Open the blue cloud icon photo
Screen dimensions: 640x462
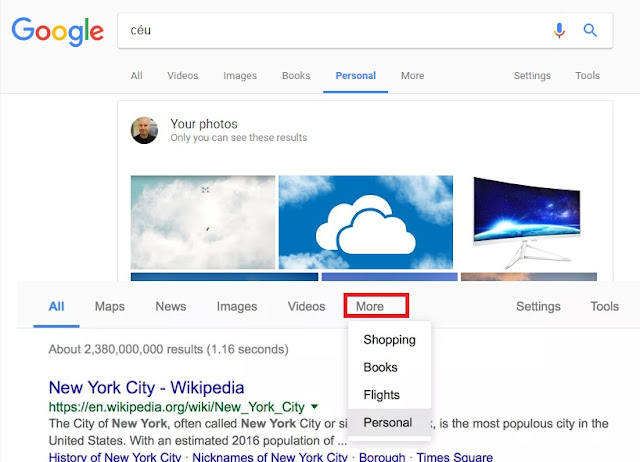(x=366, y=222)
